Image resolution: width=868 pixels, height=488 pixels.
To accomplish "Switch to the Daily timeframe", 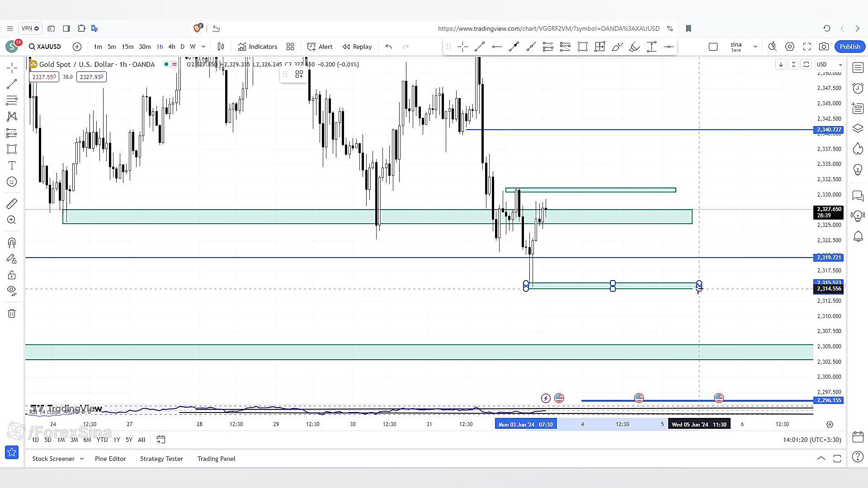I will [x=183, y=47].
